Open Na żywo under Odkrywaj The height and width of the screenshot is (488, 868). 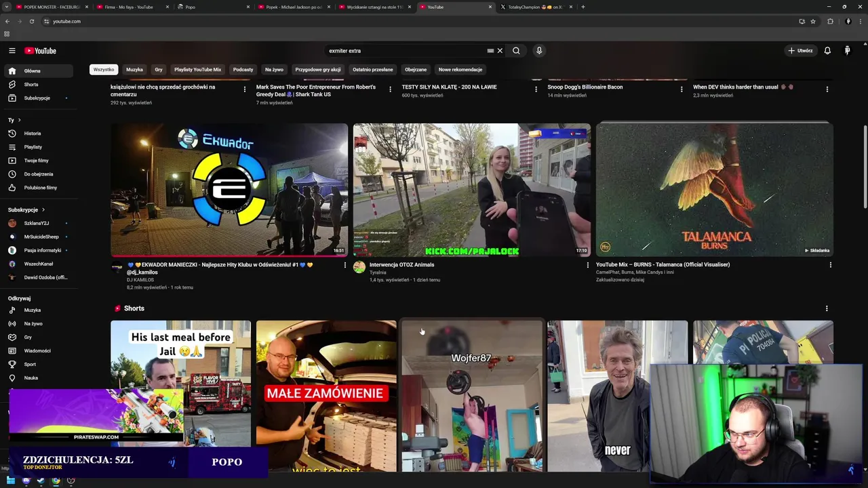[x=39, y=323]
